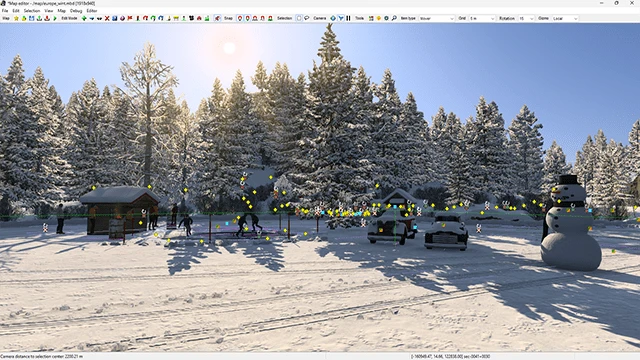640x360 pixels.
Task: Toggle the last green snap icon
Action: click(x=270, y=18)
